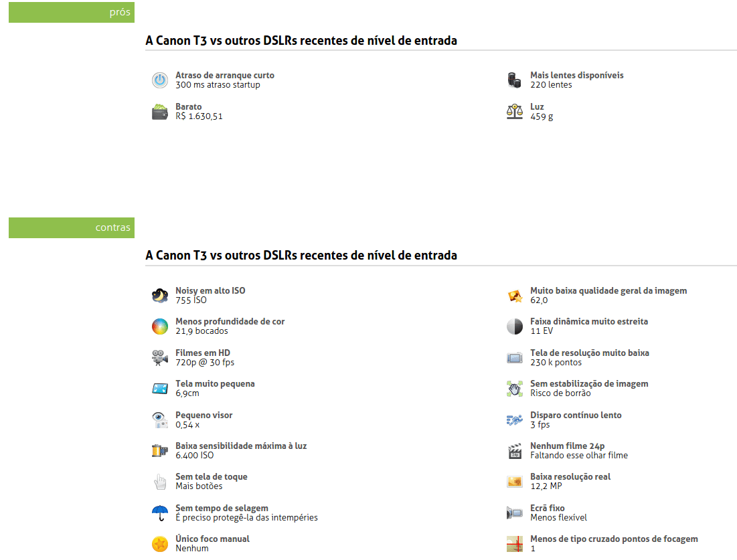Viewport: 737px width, 560px height.
Task: Click Menos de tipo cruzado pontos de focagem
Action: (614, 539)
